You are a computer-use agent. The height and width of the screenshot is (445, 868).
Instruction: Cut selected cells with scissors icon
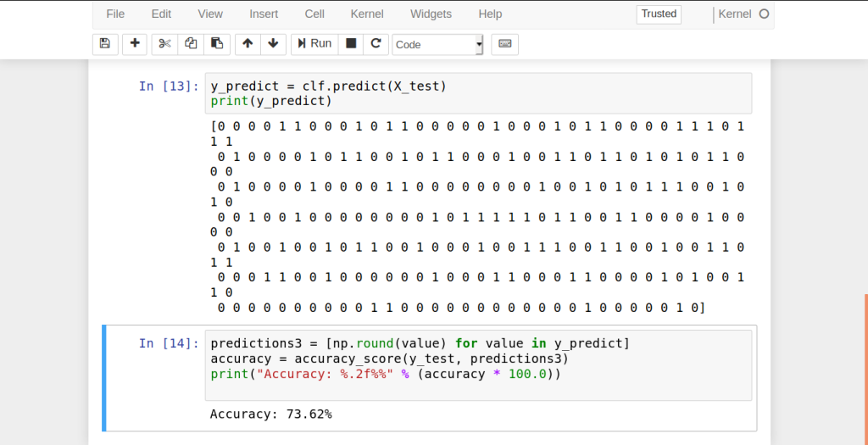[164, 44]
